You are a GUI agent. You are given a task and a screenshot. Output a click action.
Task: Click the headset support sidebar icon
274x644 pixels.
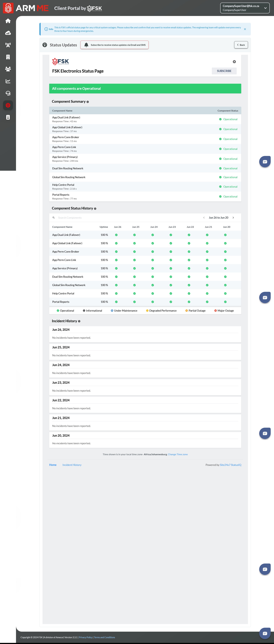(8, 93)
